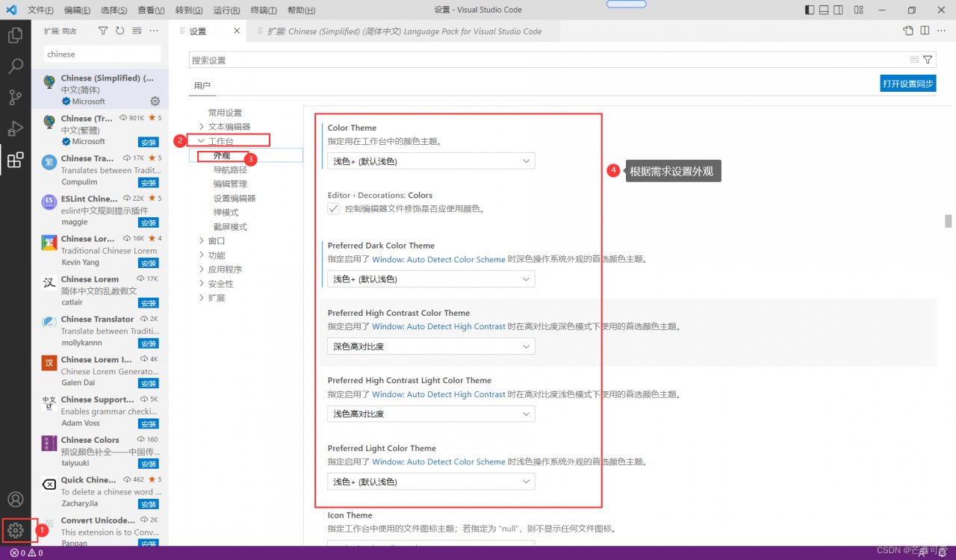Clear extensions search results icon
This screenshot has height=560, width=956.
click(137, 31)
